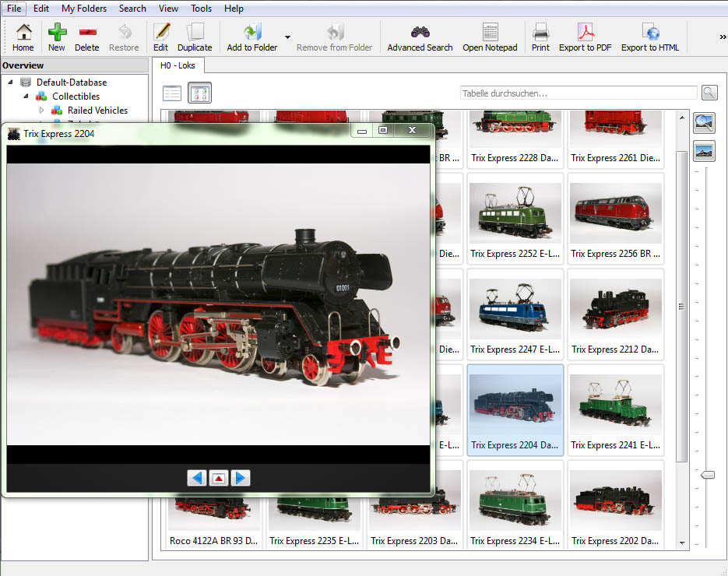Open the Edit menu
Viewport: 728px width, 576px height.
coord(40,9)
